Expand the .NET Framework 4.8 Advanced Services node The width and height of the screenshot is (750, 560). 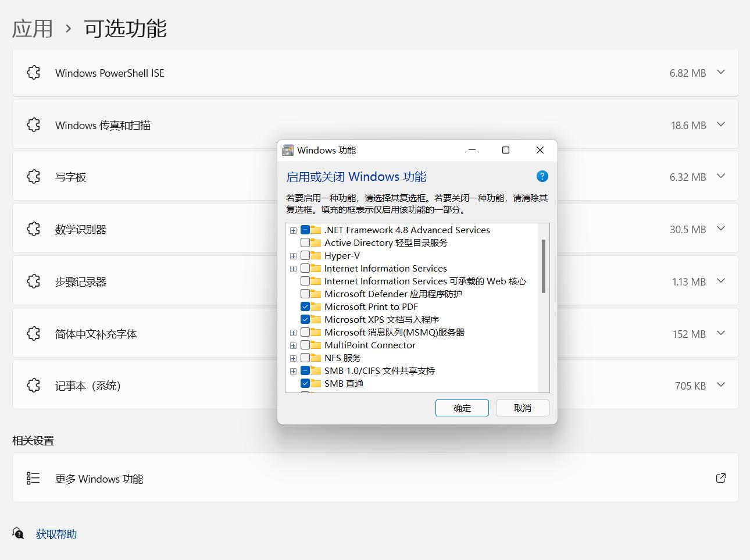tap(293, 230)
